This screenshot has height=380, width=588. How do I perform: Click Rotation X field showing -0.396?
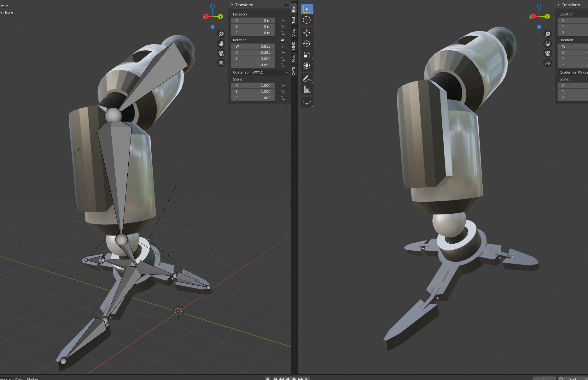click(253, 53)
